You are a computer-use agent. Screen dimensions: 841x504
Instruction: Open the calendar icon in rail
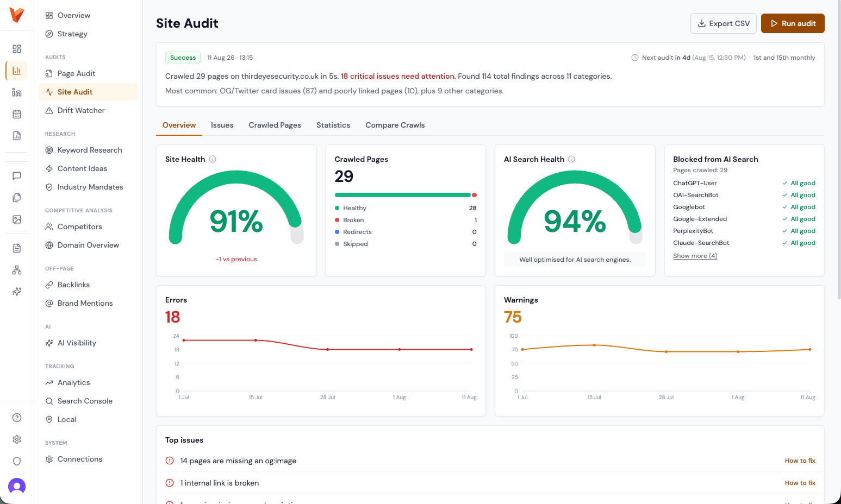(17, 114)
